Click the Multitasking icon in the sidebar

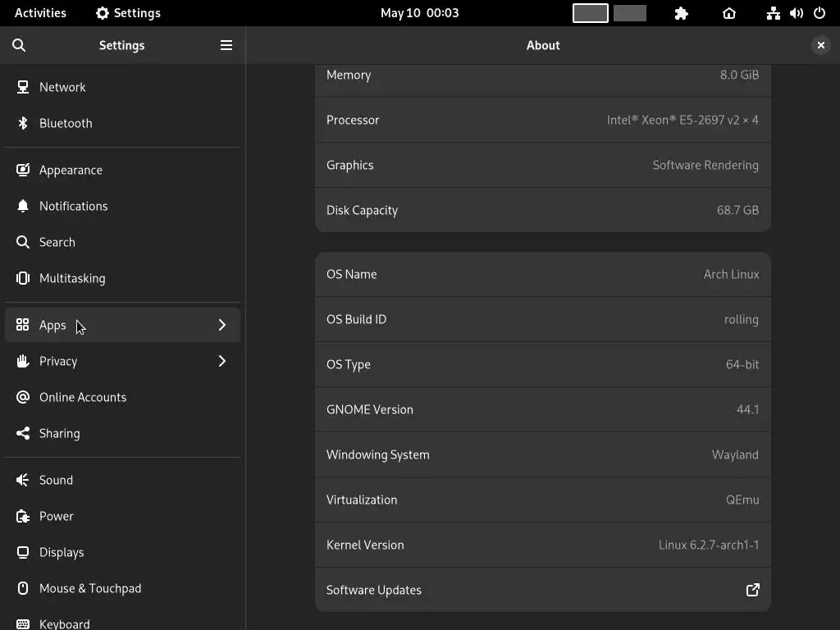coord(22,278)
